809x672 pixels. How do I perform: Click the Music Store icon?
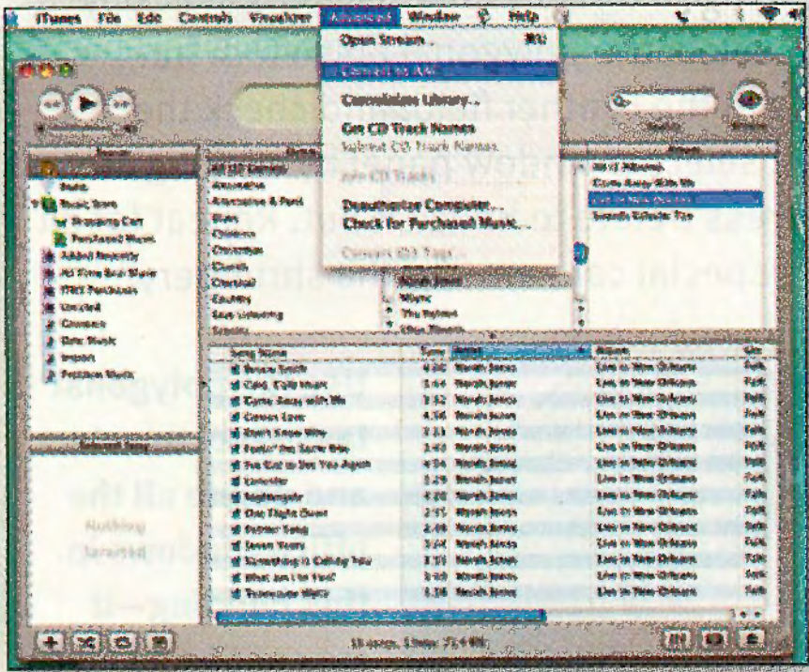click(x=49, y=204)
